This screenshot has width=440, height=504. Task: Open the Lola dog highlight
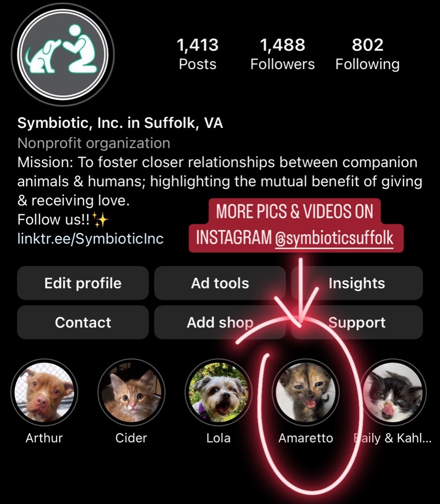point(218,392)
